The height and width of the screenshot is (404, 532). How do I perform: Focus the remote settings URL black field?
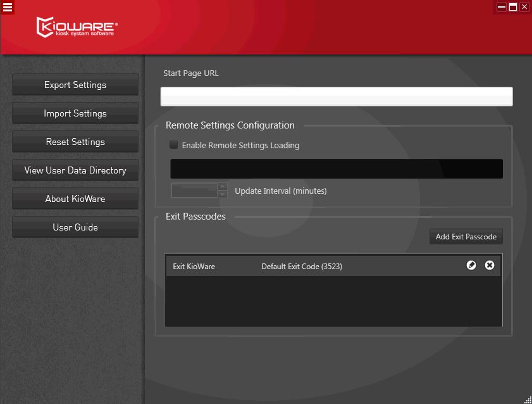336,169
